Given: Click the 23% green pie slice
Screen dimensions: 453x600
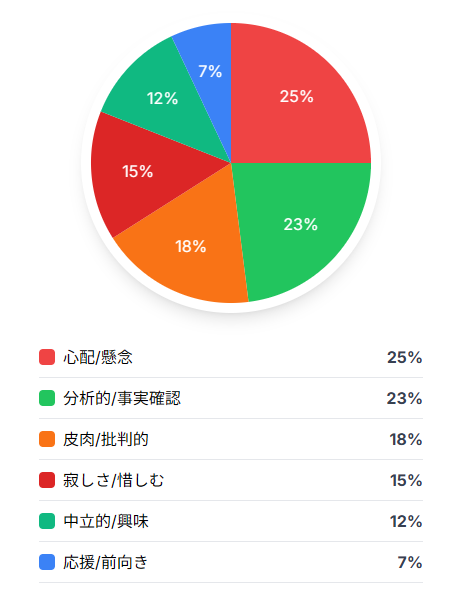Looking at the screenshot, I should click(x=300, y=224).
